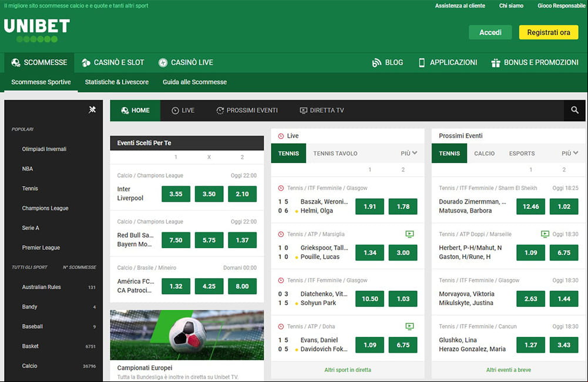The height and width of the screenshot is (382, 588).
Task: Select Baszak odds 1.91
Action: point(369,207)
